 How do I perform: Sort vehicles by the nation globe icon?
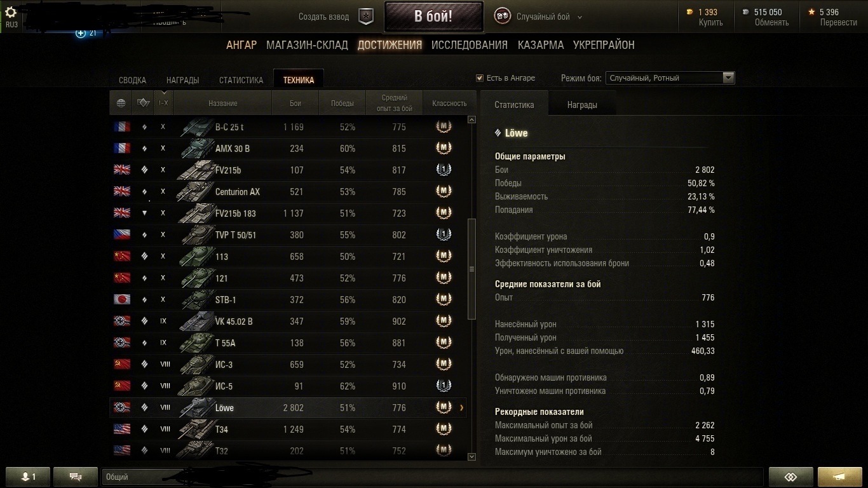pos(121,103)
